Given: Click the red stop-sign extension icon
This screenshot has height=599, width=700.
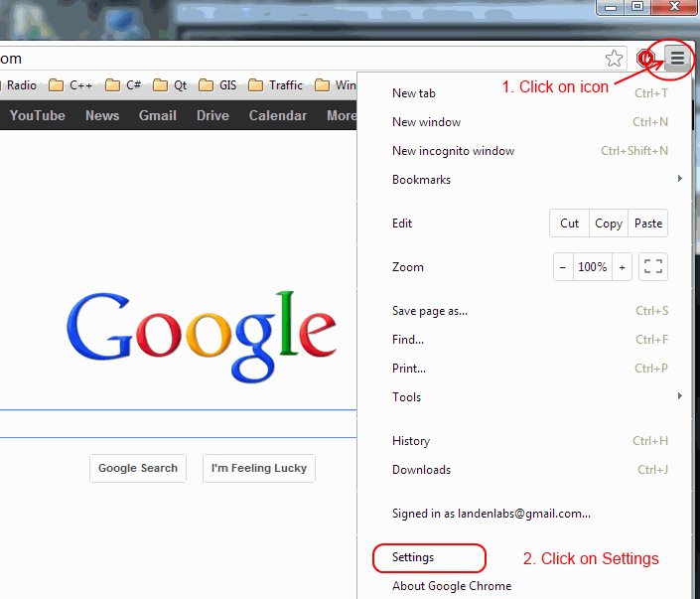Looking at the screenshot, I should coord(645,58).
